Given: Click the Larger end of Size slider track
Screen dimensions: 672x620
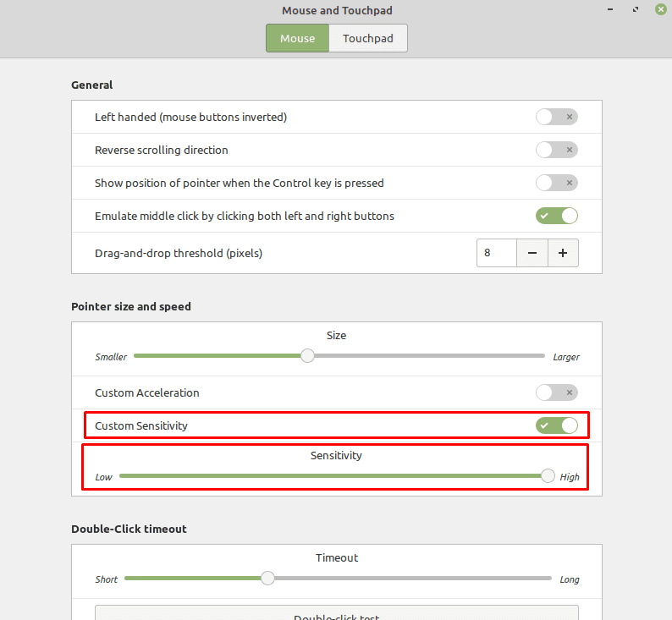Looking at the screenshot, I should coord(541,356).
